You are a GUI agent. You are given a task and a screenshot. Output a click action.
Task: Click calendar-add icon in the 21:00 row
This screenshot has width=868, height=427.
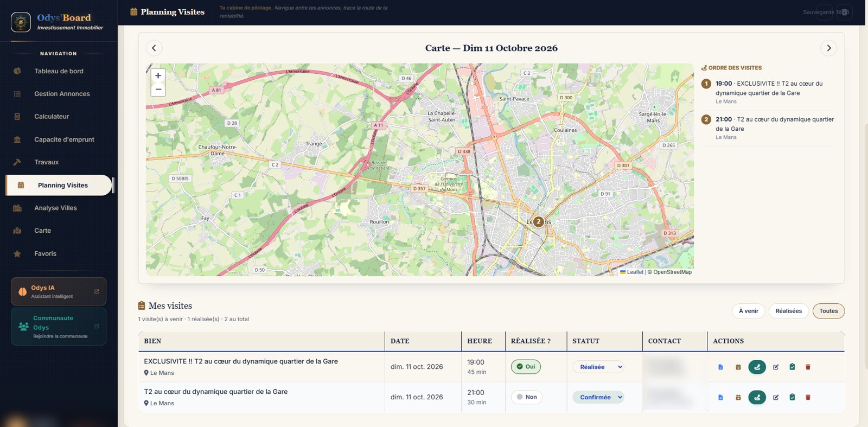click(x=738, y=398)
